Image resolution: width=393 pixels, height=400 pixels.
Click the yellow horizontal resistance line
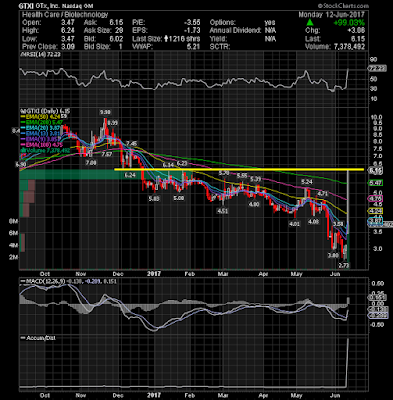point(239,170)
